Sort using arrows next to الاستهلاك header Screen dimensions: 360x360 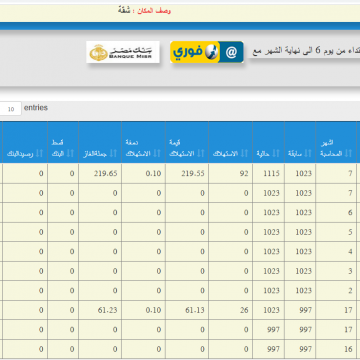click(x=244, y=153)
